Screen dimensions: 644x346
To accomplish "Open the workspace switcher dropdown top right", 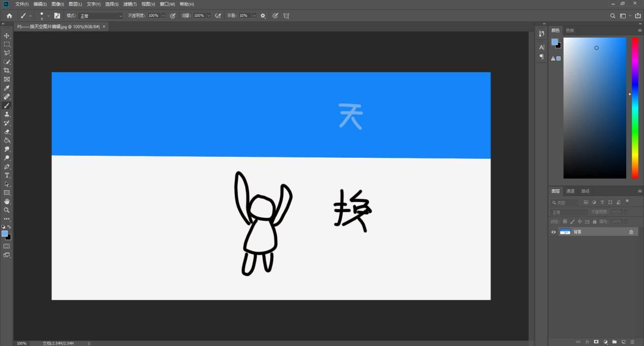I will point(625,16).
